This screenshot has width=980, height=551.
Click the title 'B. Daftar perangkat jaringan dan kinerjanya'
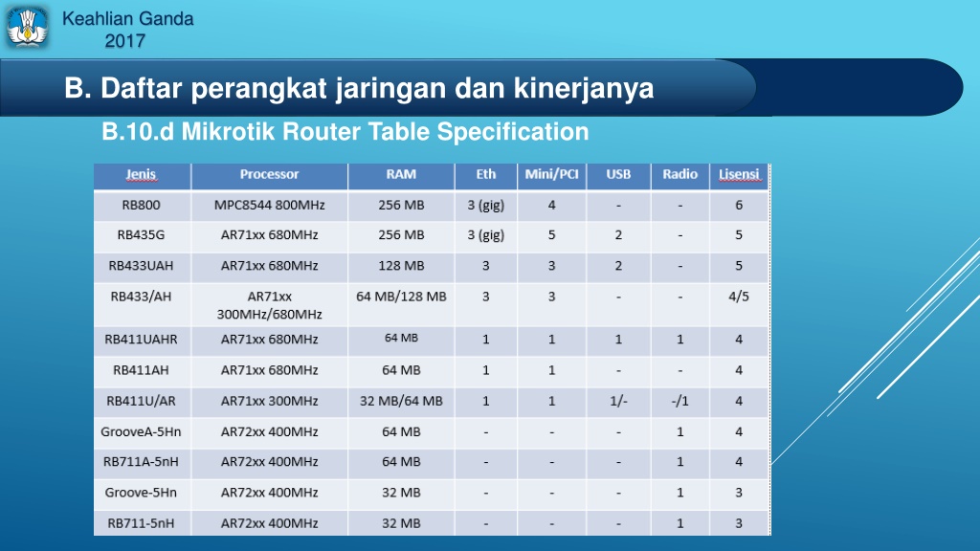pyautogui.click(x=359, y=88)
